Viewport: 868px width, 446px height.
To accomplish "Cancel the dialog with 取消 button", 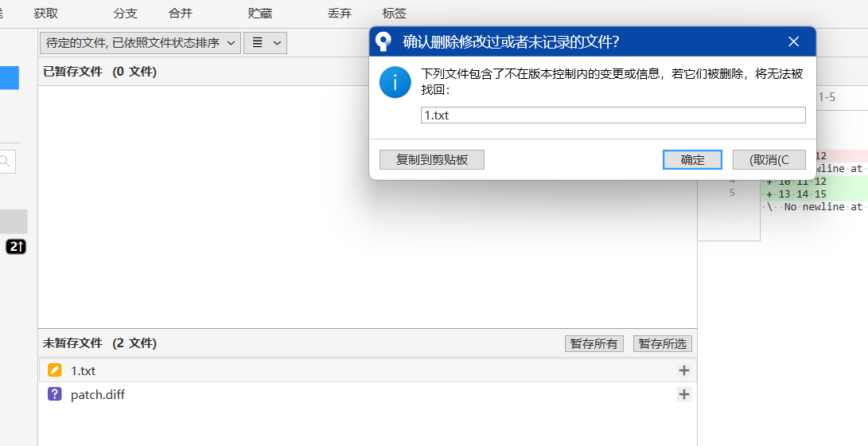I will [x=769, y=160].
